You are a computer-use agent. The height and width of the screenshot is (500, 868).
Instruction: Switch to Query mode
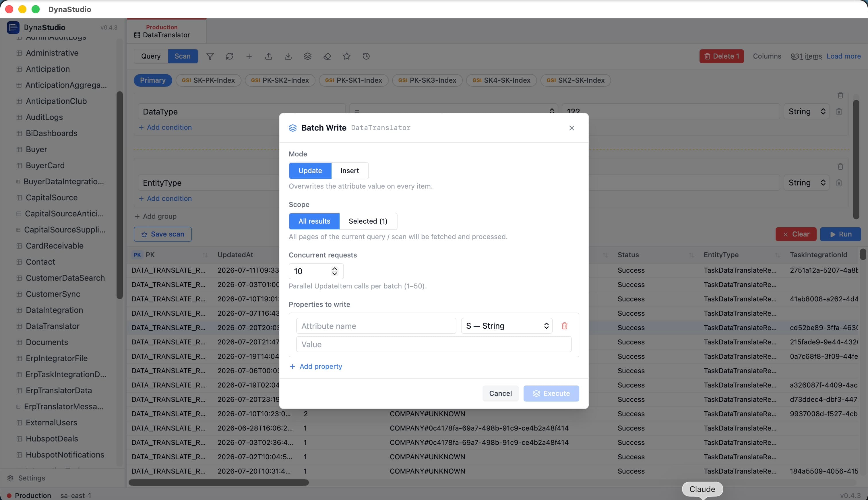tap(151, 56)
